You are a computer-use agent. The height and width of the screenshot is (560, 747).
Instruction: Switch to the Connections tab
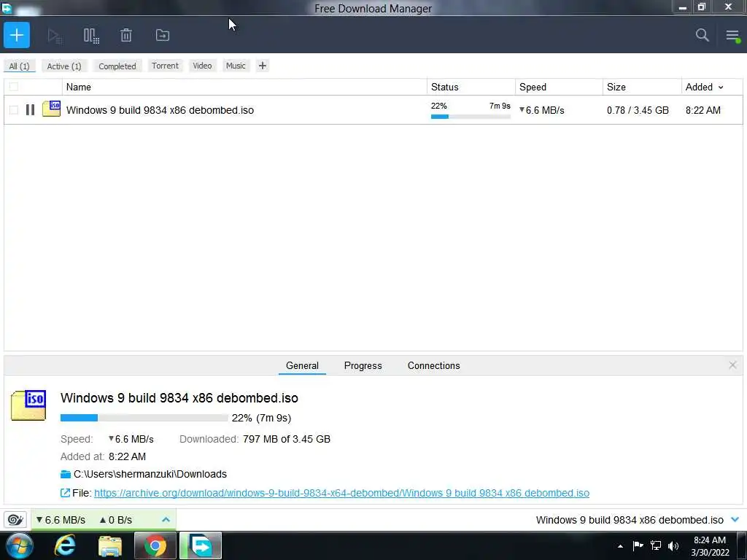pos(433,366)
